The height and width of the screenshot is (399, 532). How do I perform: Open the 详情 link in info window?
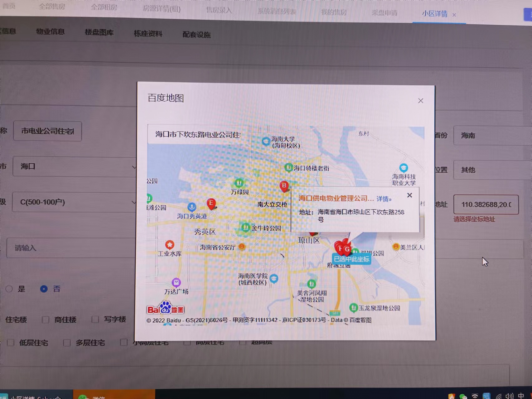tap(384, 199)
